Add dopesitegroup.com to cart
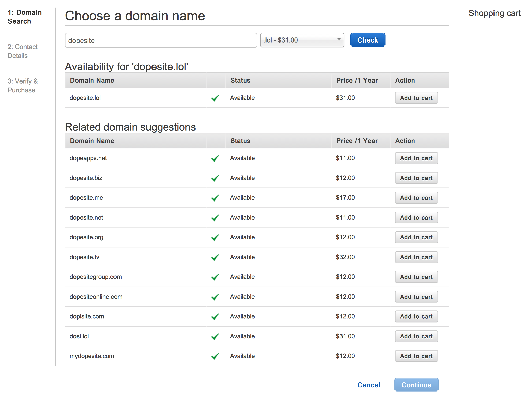The image size is (532, 402). pos(416,277)
